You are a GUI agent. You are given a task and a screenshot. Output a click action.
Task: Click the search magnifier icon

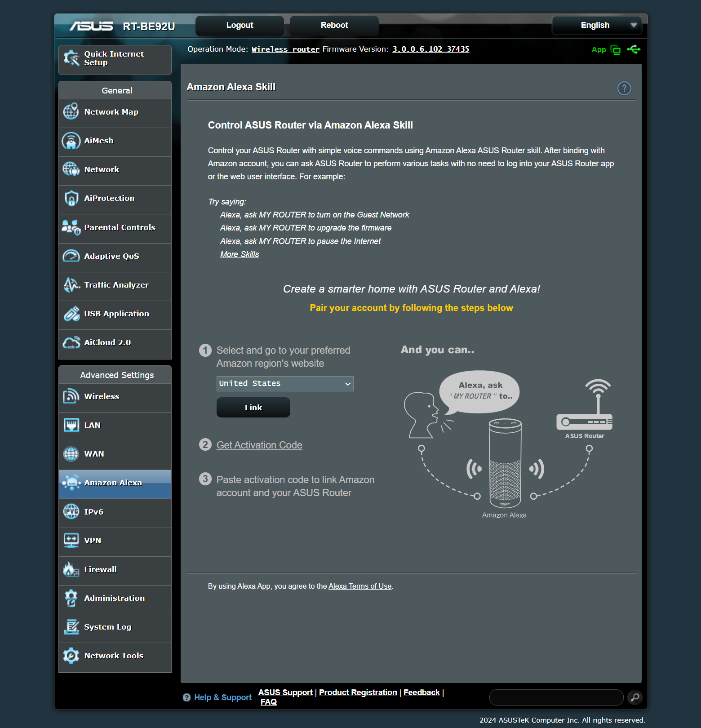point(635,697)
